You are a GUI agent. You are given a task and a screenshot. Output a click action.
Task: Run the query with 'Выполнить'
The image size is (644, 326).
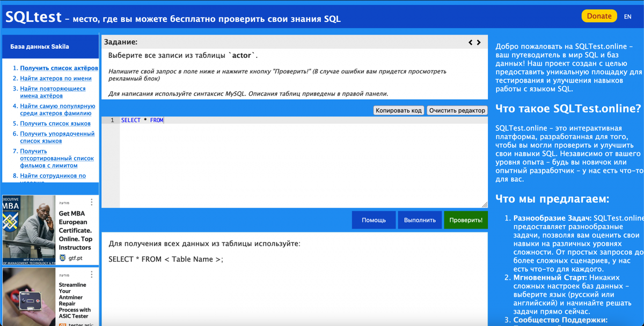coord(420,220)
